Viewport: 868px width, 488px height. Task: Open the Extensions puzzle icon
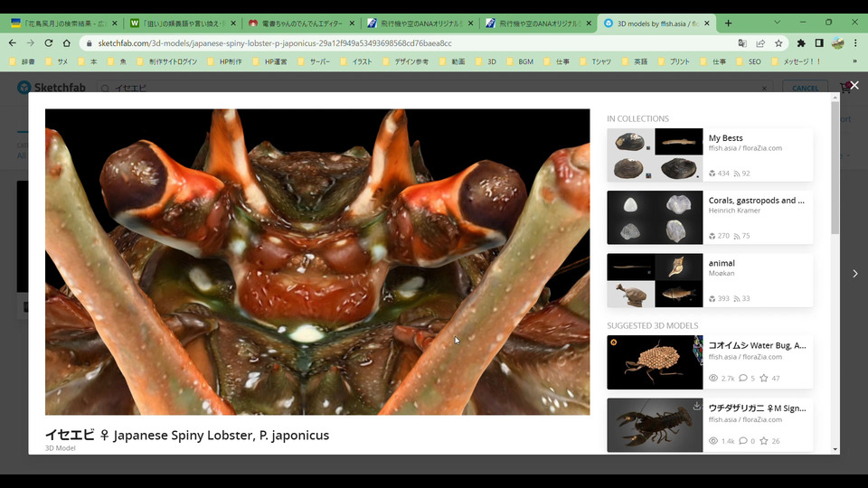801,42
